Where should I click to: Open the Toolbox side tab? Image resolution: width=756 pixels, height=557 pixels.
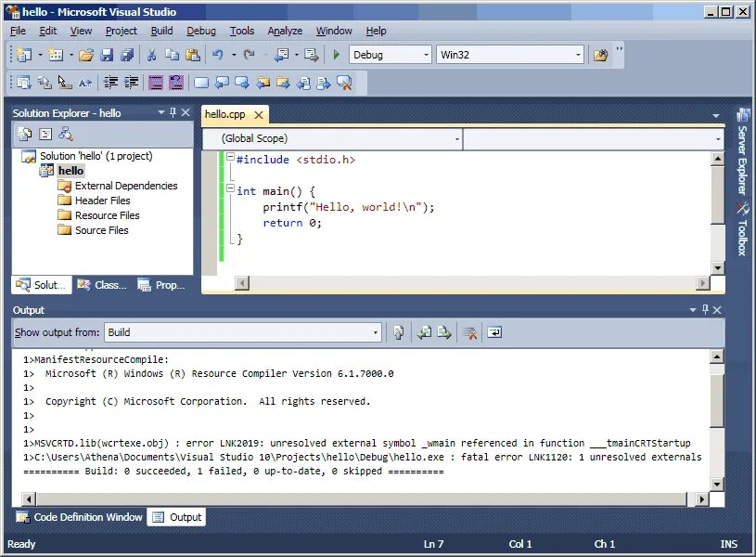click(x=742, y=230)
